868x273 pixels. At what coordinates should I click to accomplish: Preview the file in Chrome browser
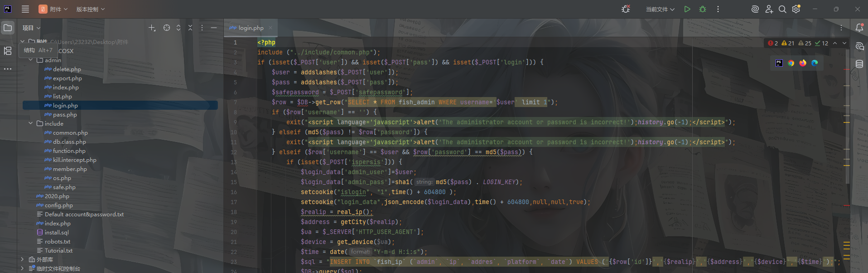(x=791, y=63)
